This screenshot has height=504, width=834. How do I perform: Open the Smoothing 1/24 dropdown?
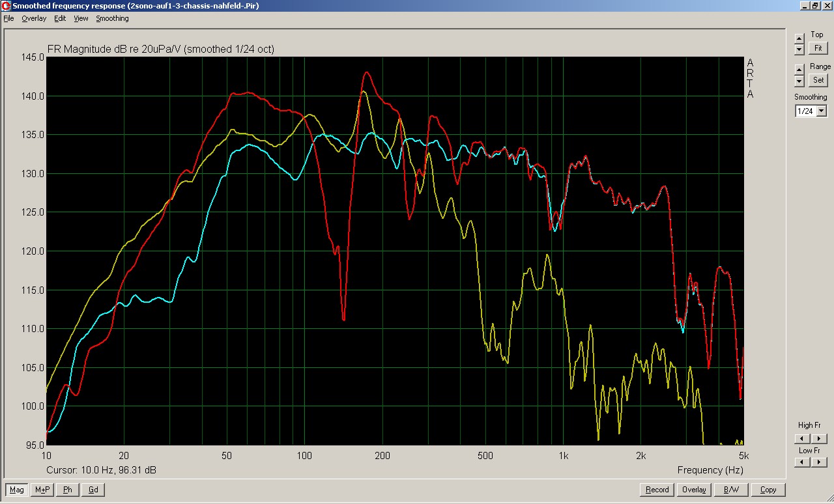coord(821,111)
